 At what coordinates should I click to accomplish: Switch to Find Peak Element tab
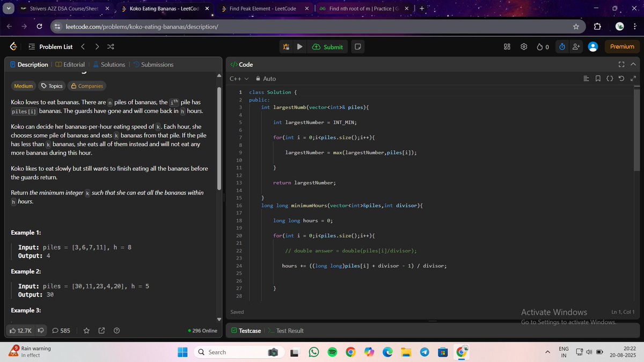click(x=265, y=9)
